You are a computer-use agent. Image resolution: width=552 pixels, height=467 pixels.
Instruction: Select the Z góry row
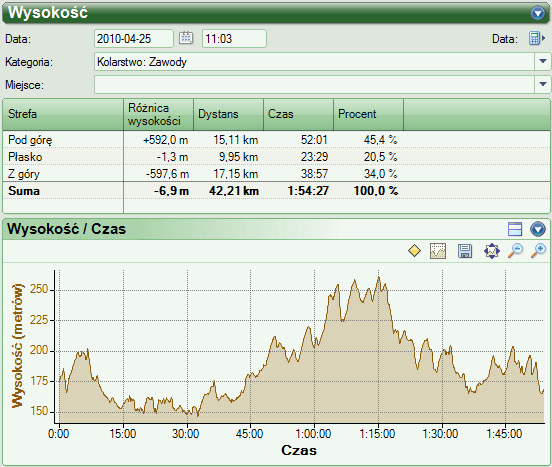276,173
